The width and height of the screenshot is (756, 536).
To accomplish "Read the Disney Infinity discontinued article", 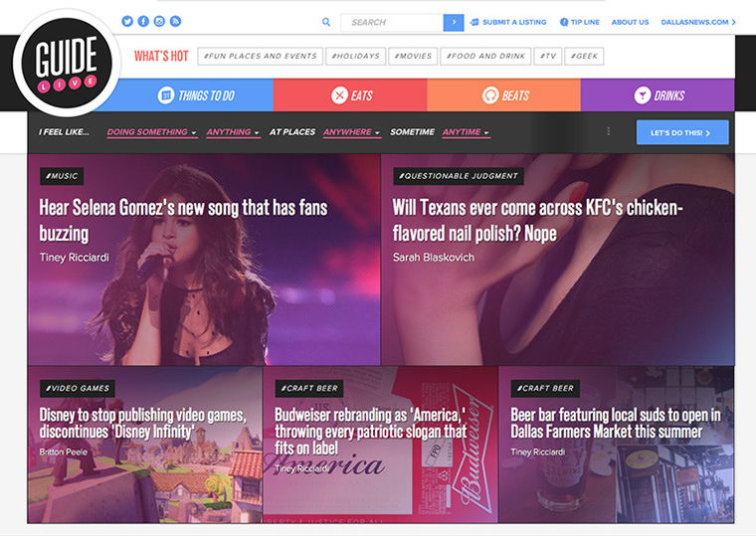I will coord(142,424).
